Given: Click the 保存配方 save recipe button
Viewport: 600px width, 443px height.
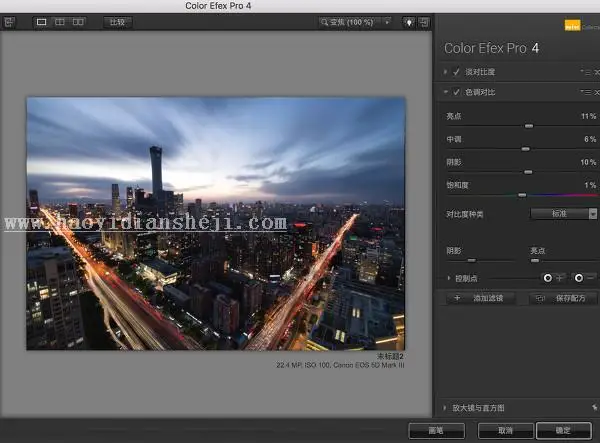Looking at the screenshot, I should tap(563, 298).
